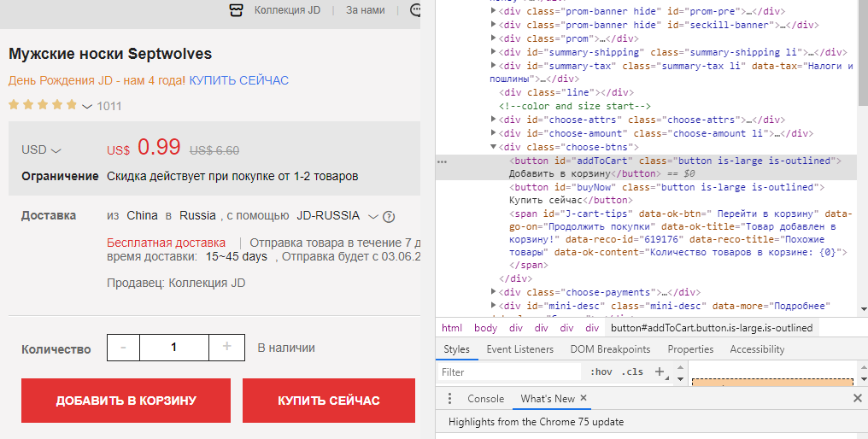Expand the rating breakdown chevron

tap(87, 106)
